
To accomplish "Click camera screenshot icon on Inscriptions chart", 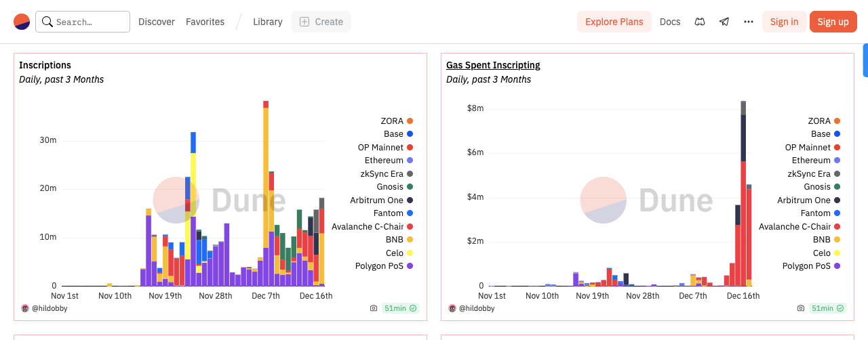I will [x=374, y=308].
